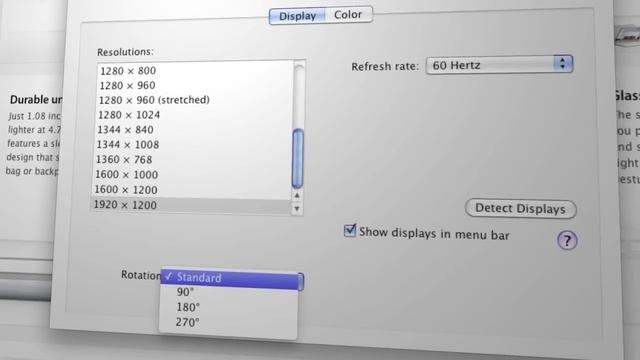
Task: Select 1344 × 840 resolution
Action: pyautogui.click(x=194, y=129)
